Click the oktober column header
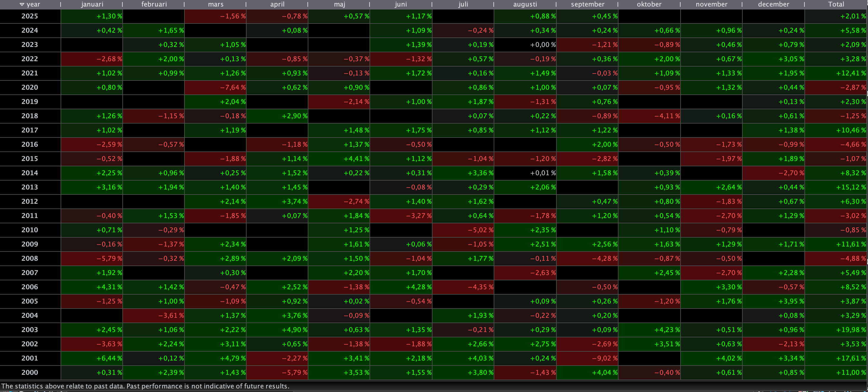This screenshot has height=392, width=868. click(x=649, y=4)
